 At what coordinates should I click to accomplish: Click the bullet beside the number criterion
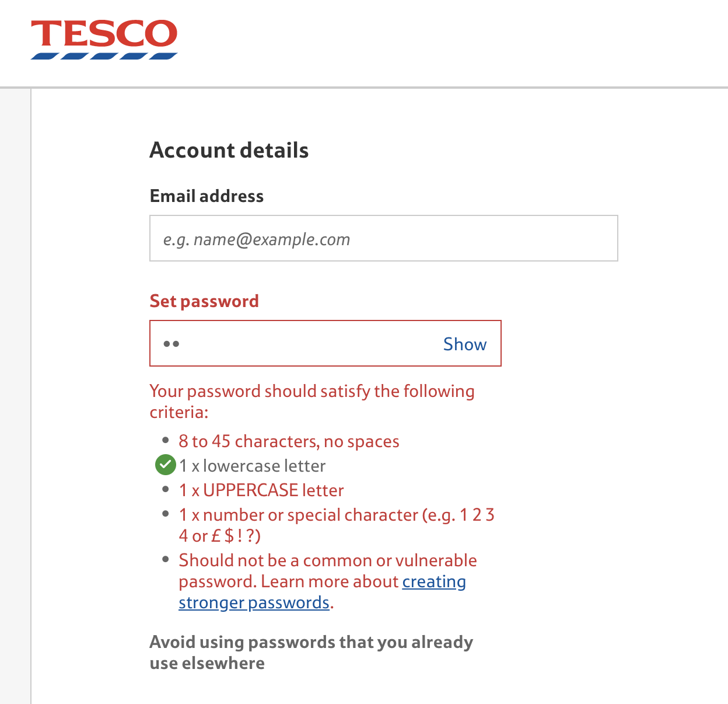pos(166,514)
